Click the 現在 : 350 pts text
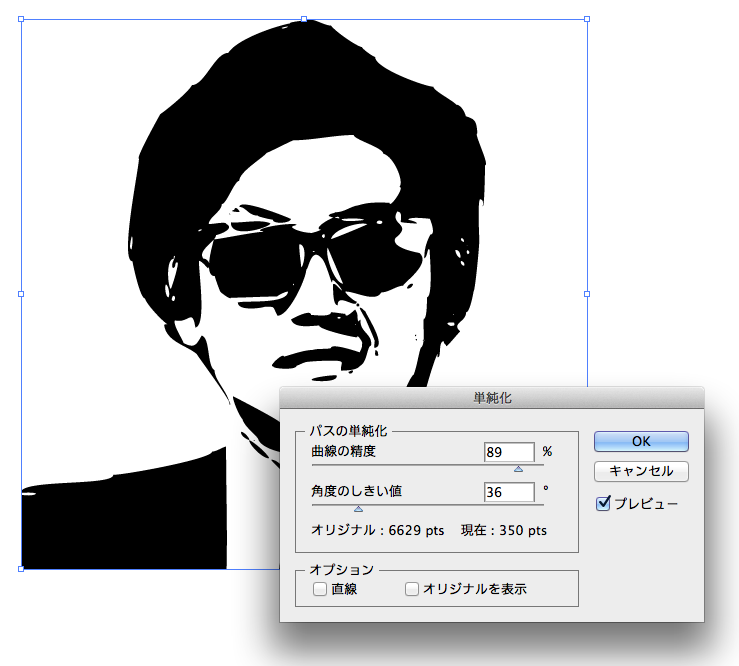This screenshot has width=739, height=666. pos(504,531)
